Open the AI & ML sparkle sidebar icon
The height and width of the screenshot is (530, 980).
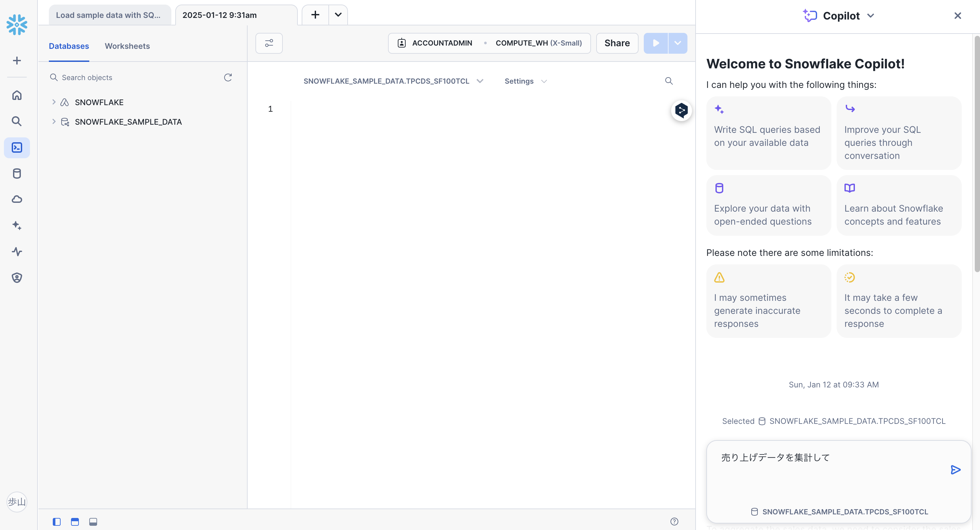pos(17,226)
